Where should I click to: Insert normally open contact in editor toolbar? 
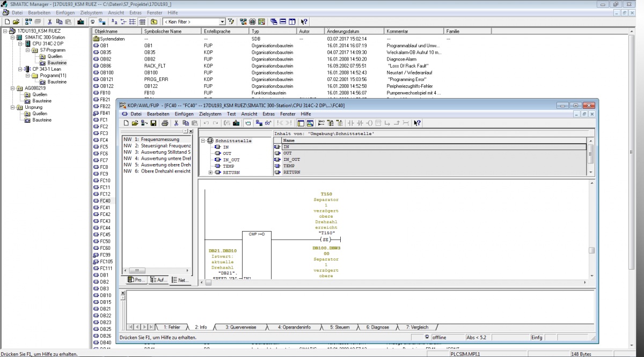pos(352,123)
